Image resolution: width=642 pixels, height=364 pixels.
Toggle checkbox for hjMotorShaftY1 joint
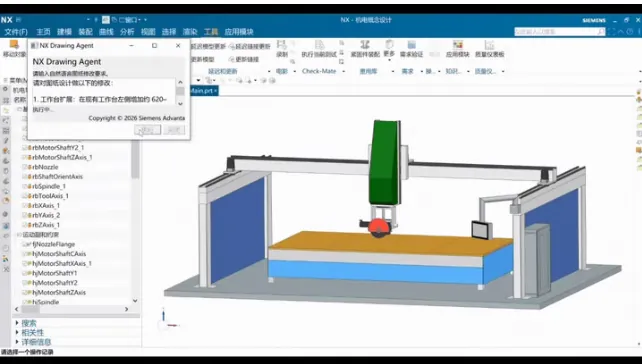pyautogui.click(x=25, y=273)
